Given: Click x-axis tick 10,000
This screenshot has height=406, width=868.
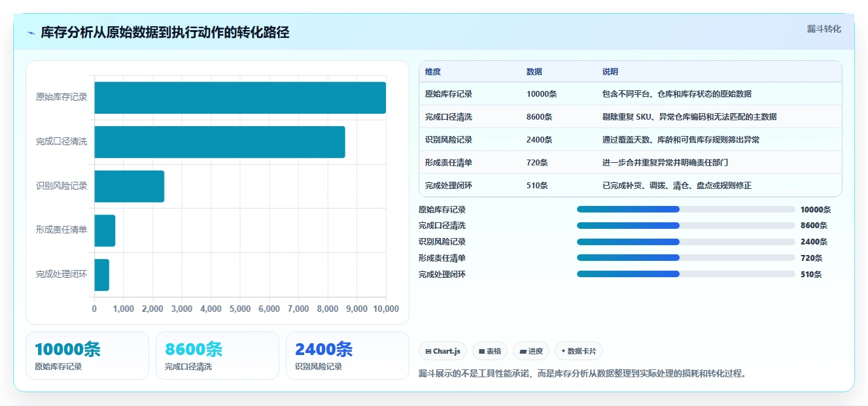Looking at the screenshot, I should [x=385, y=309].
